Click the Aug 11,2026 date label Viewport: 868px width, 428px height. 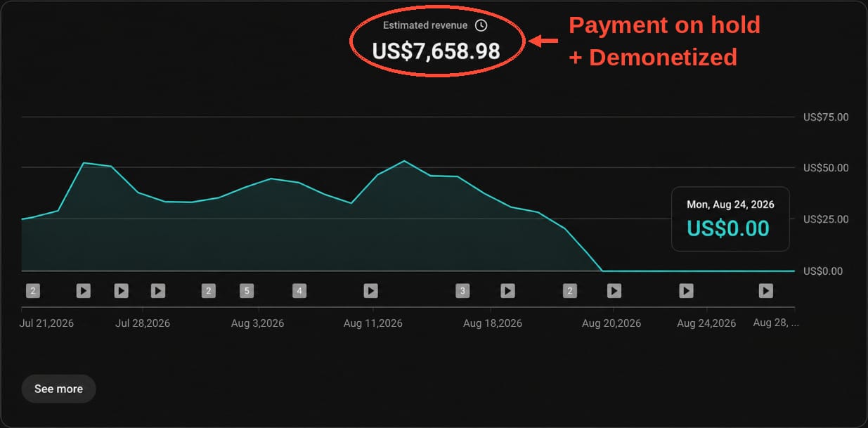(x=373, y=323)
